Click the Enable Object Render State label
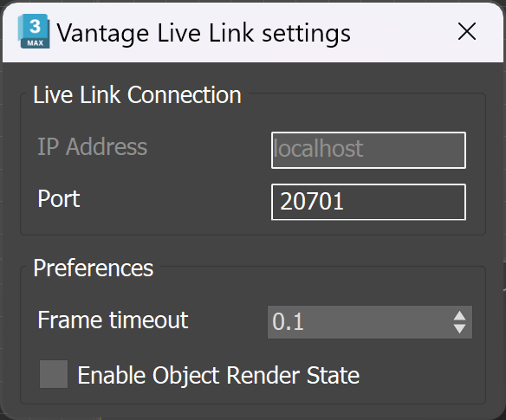The width and height of the screenshot is (506, 420). pyautogui.click(x=218, y=376)
